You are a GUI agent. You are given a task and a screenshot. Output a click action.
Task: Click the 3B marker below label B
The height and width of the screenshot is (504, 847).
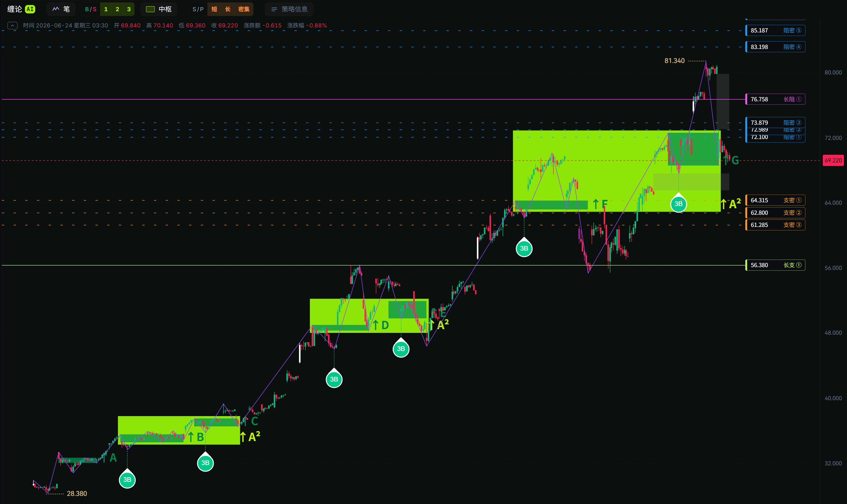[x=205, y=463]
